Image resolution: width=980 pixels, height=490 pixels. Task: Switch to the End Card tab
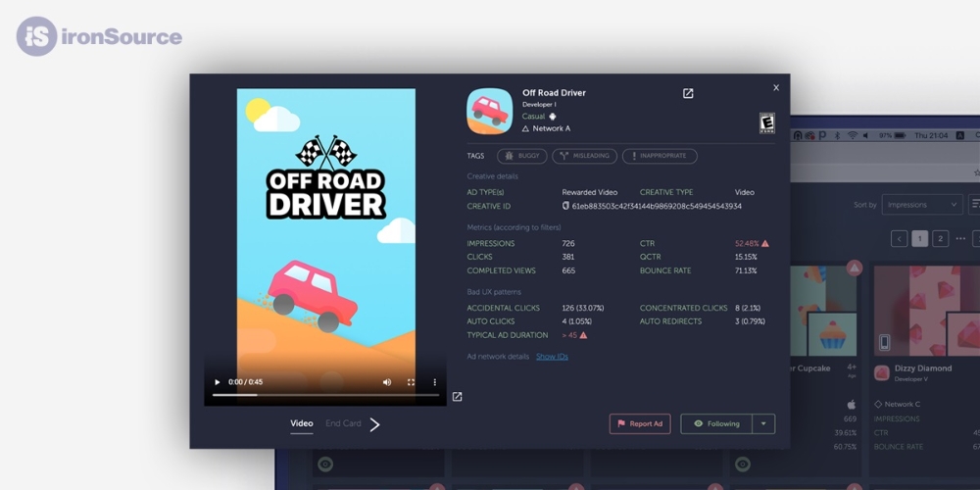pos(343,423)
